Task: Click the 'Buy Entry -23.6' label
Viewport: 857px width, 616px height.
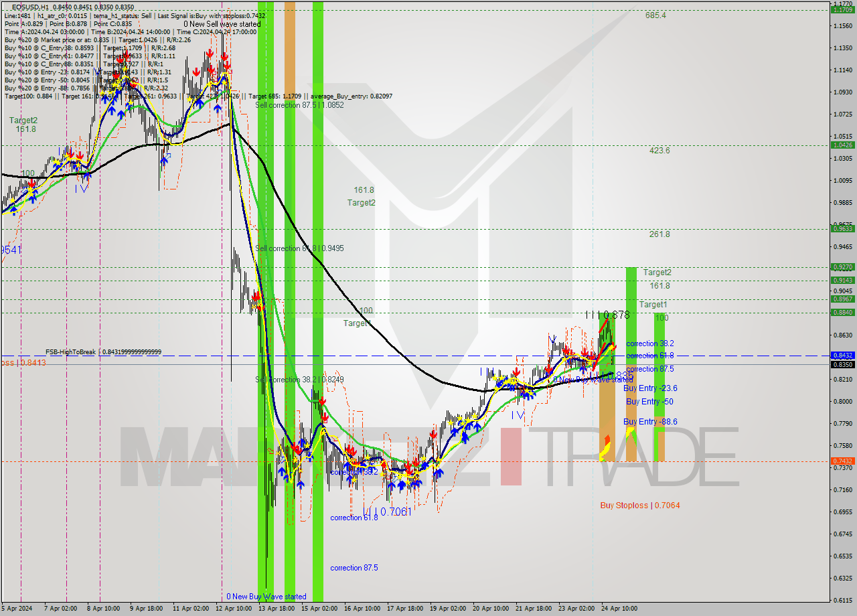Action: (650, 388)
